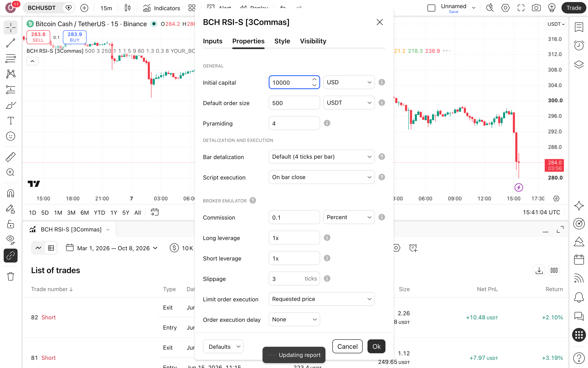Open the Calendar panel in right sidebar
This screenshot has width=588, height=368.
579,259
